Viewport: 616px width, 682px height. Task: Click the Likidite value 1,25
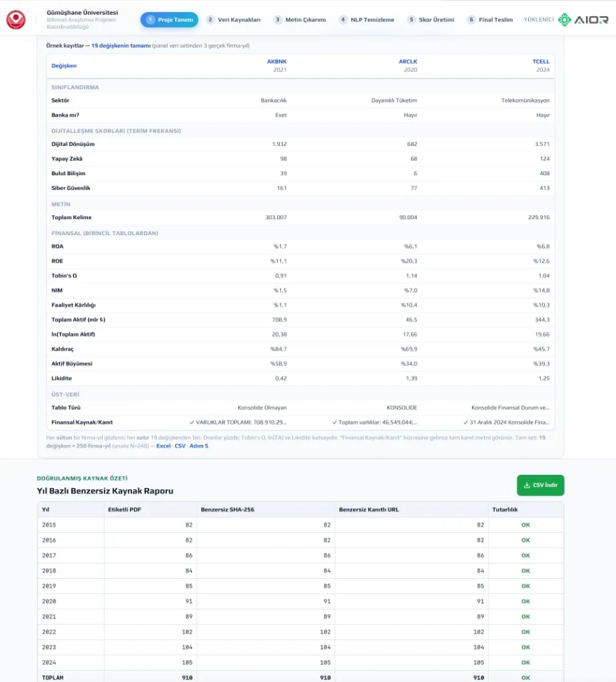544,378
